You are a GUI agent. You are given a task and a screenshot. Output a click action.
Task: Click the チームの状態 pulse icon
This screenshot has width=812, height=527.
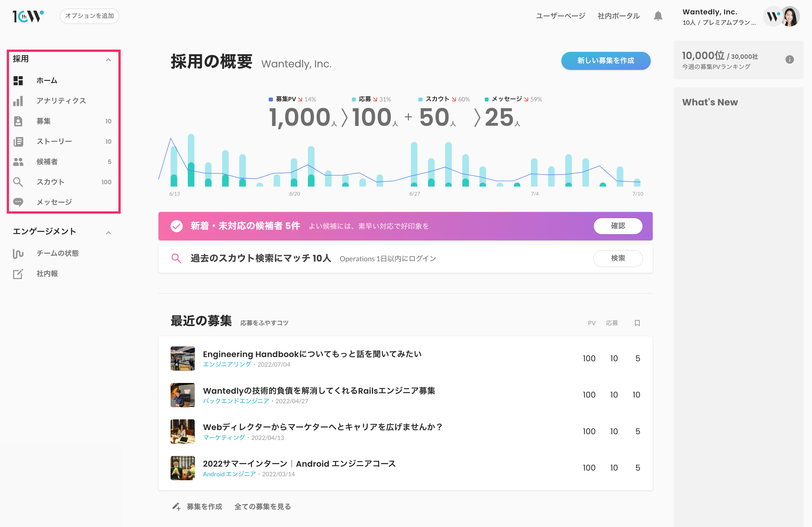pyautogui.click(x=18, y=253)
